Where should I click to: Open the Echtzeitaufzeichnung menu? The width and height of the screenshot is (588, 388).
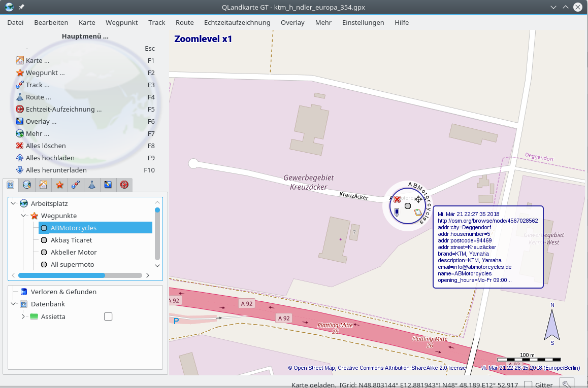(237, 22)
